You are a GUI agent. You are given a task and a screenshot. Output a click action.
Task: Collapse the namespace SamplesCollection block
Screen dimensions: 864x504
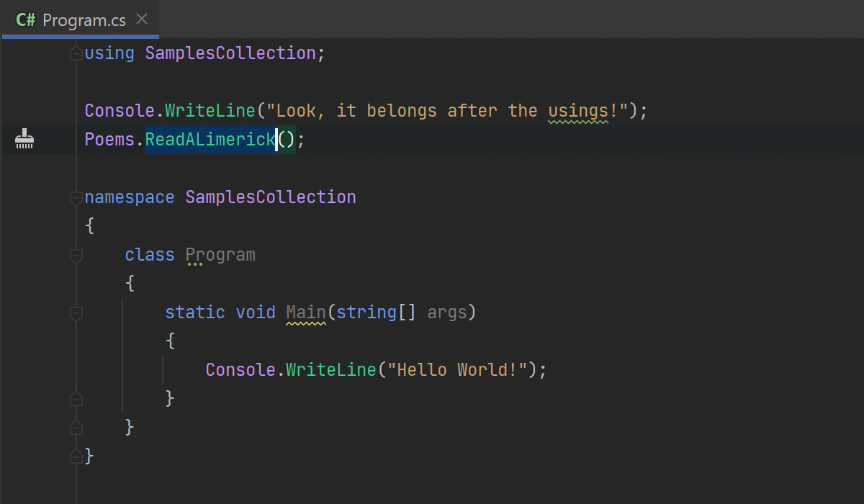click(76, 197)
